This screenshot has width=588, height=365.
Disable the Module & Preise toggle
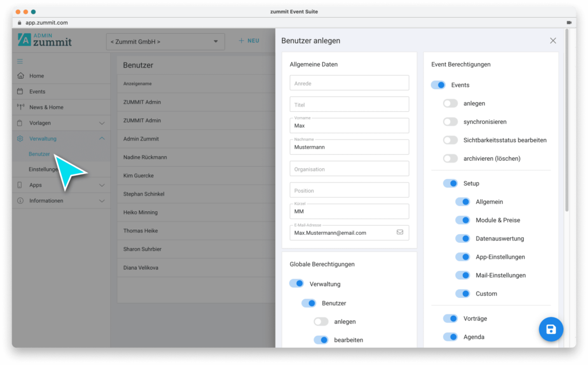click(462, 220)
